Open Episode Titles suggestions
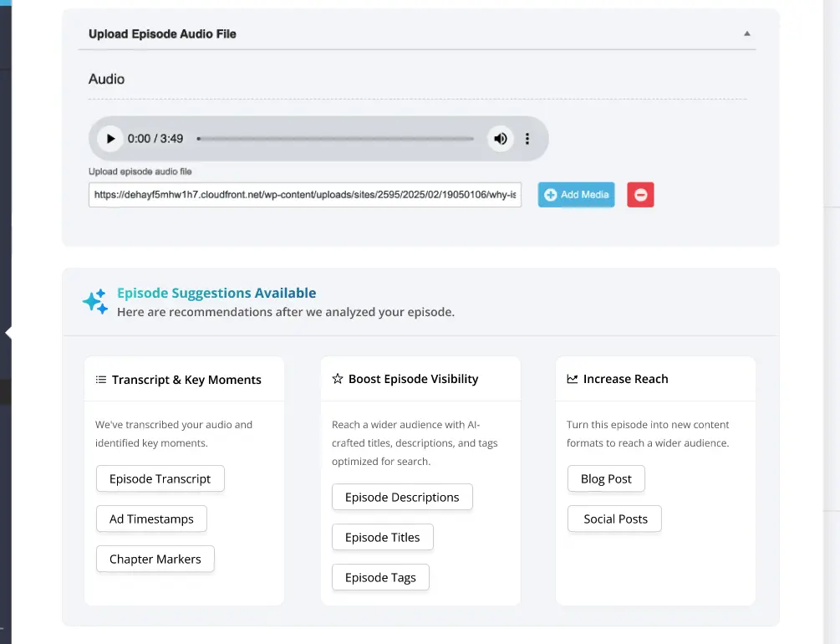Screen dimensions: 840x644 [383, 538]
